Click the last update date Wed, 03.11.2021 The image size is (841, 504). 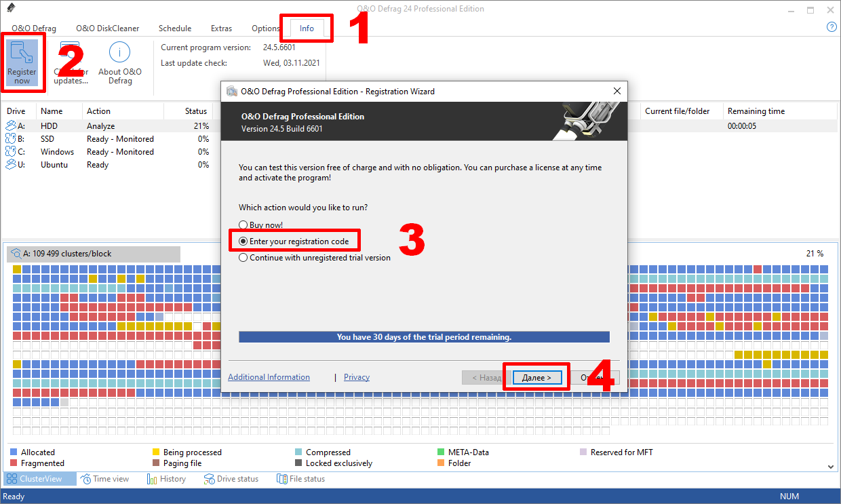[x=292, y=63]
